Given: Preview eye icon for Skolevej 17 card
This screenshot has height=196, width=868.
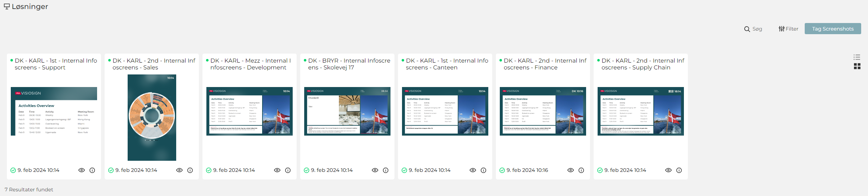Looking at the screenshot, I should (x=375, y=170).
